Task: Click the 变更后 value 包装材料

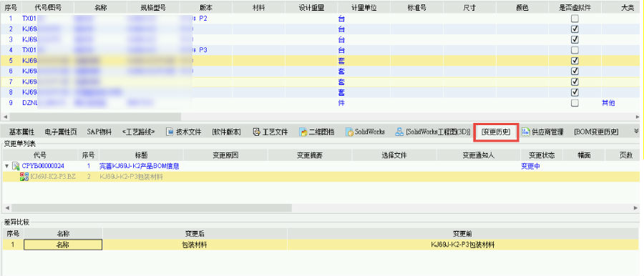Action: 195,245
